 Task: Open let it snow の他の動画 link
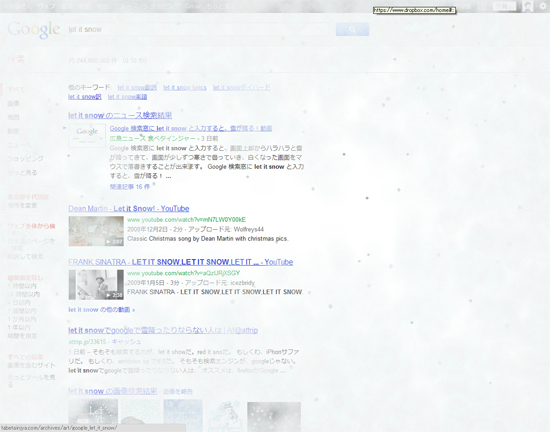102,310
